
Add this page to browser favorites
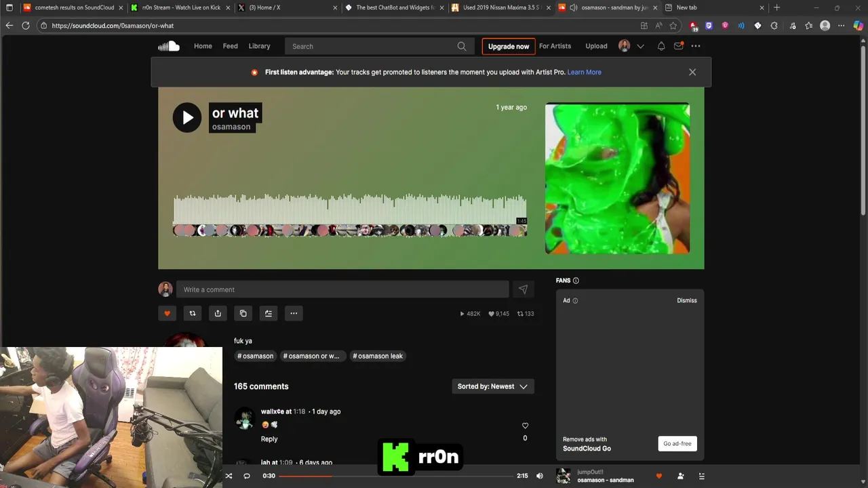click(x=673, y=26)
